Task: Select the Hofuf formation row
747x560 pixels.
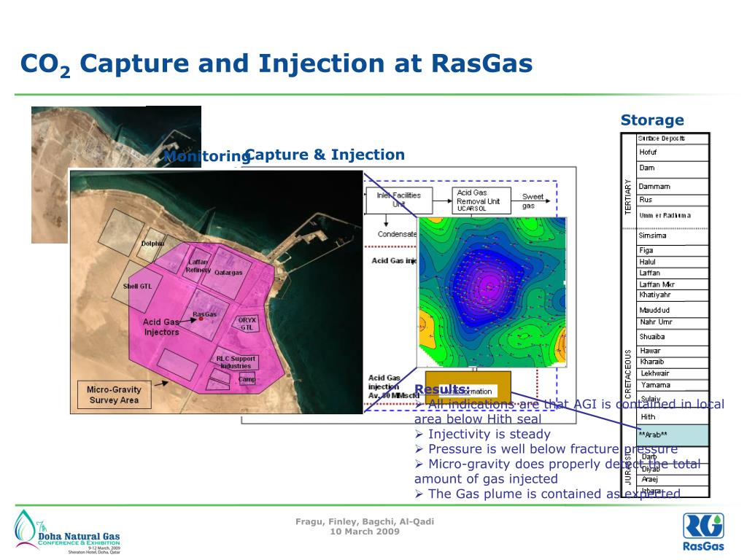Action: (673, 152)
